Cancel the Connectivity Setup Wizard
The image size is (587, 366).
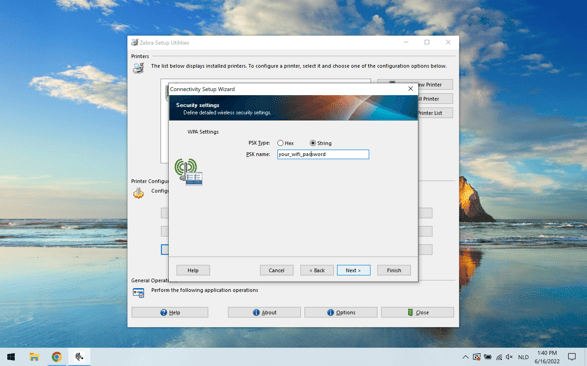tap(277, 270)
